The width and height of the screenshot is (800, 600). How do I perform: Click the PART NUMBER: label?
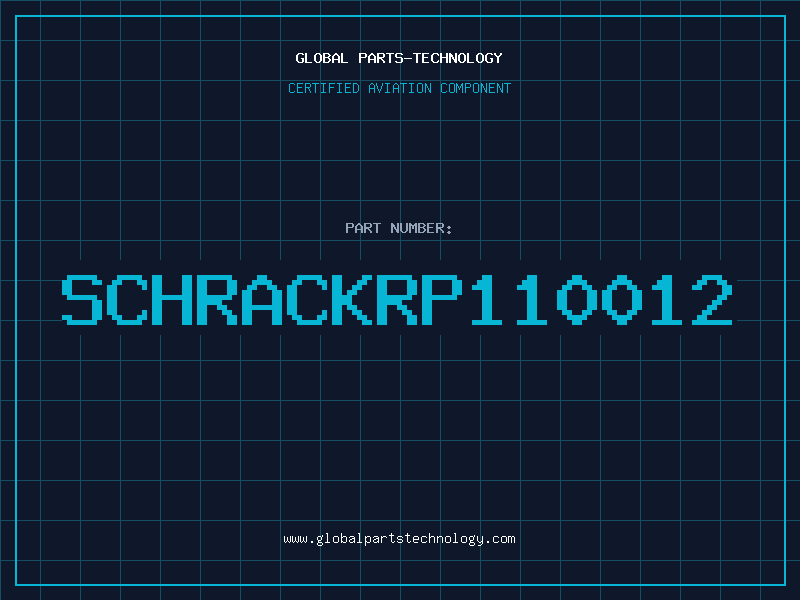399,228
